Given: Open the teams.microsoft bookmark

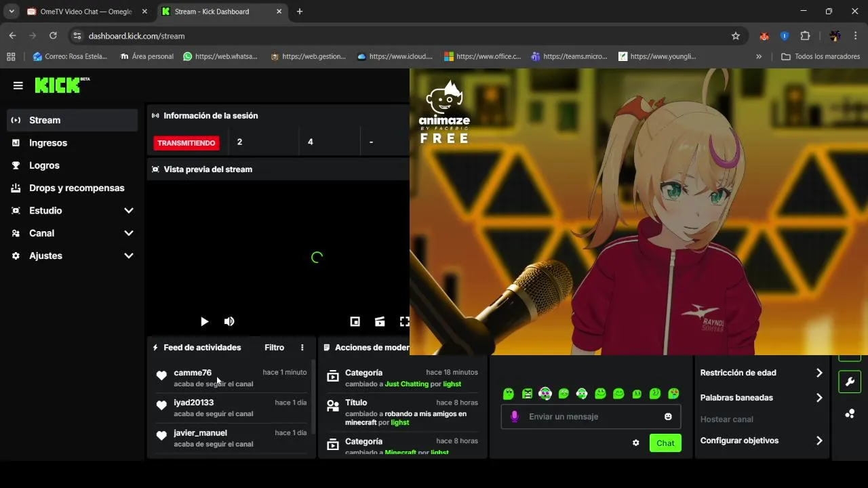Looking at the screenshot, I should click(570, 57).
